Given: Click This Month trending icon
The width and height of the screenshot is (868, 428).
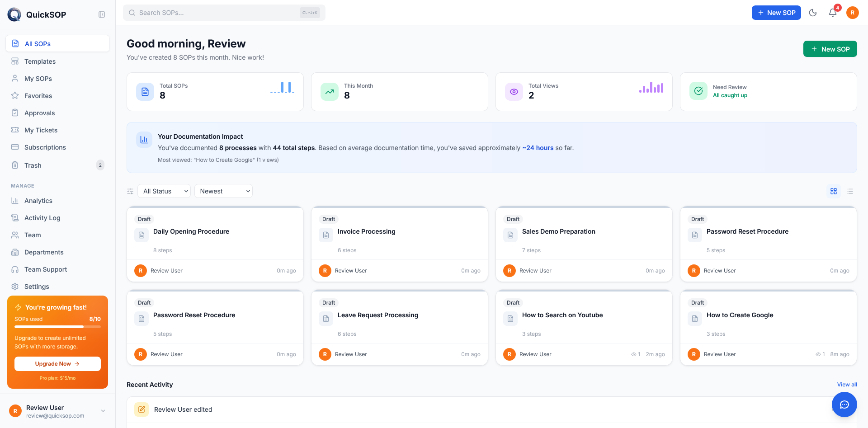Looking at the screenshot, I should (x=330, y=92).
